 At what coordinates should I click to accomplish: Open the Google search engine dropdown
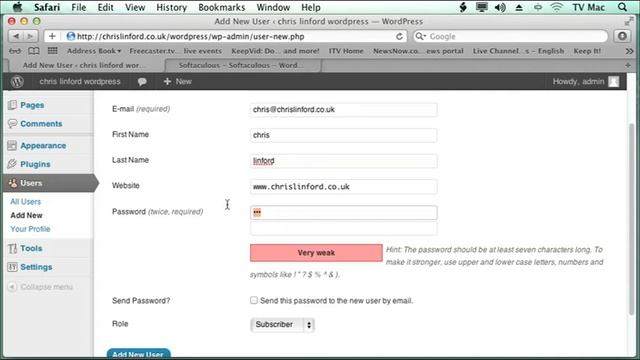tap(420, 36)
